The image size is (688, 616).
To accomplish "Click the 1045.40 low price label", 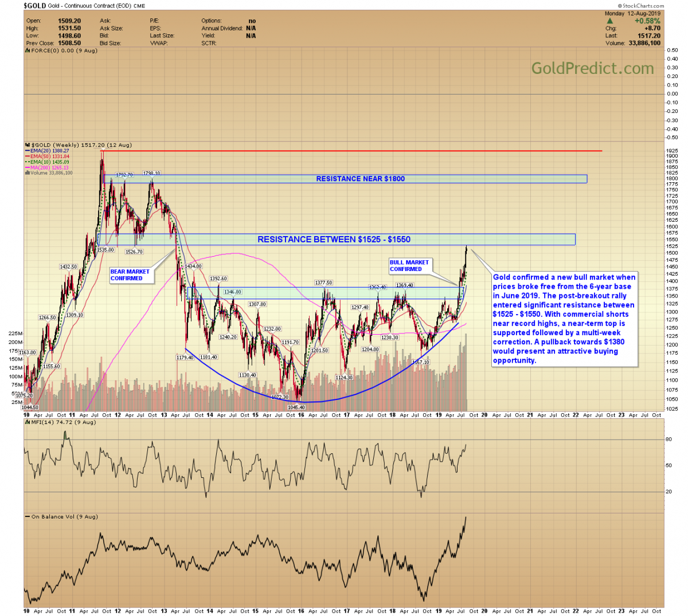I will [296, 407].
